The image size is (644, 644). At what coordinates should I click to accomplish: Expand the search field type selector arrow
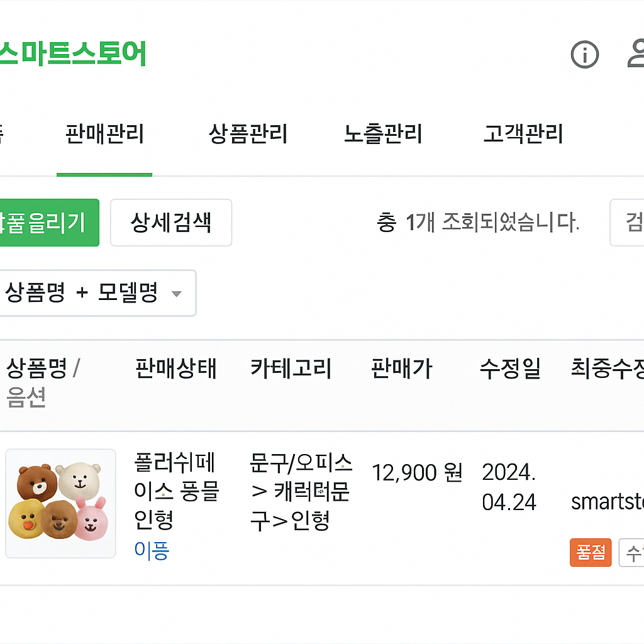(x=178, y=294)
